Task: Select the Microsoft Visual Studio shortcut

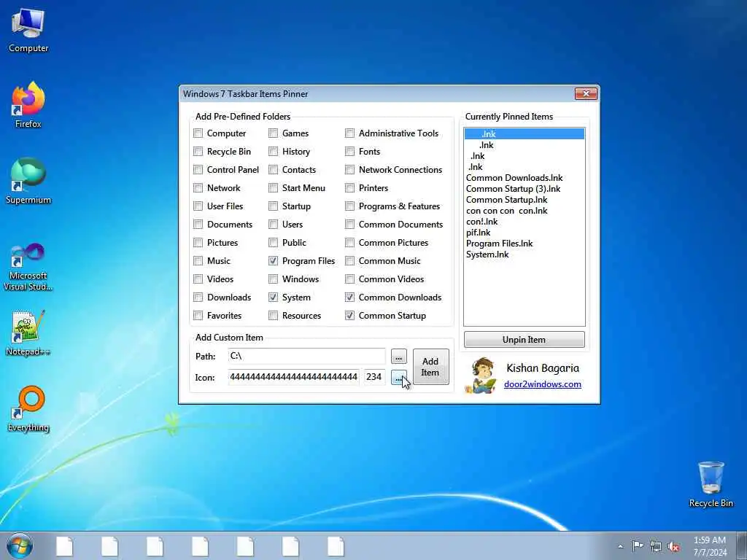Action: point(28,267)
